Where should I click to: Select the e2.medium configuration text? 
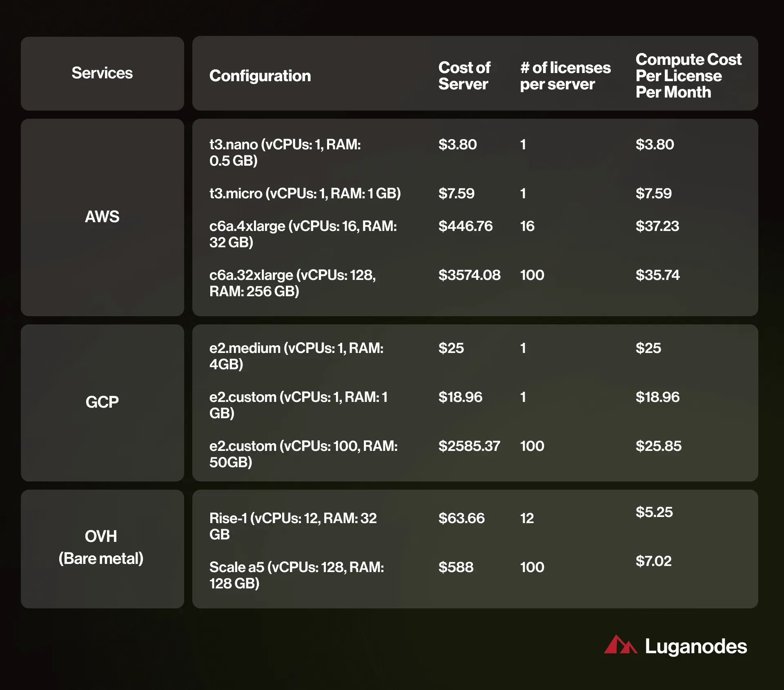[296, 356]
